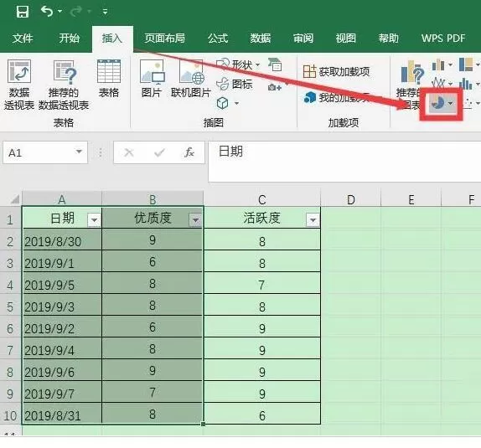Screen dimensions: 481x448
Task: Select column B header
Action: (x=153, y=199)
